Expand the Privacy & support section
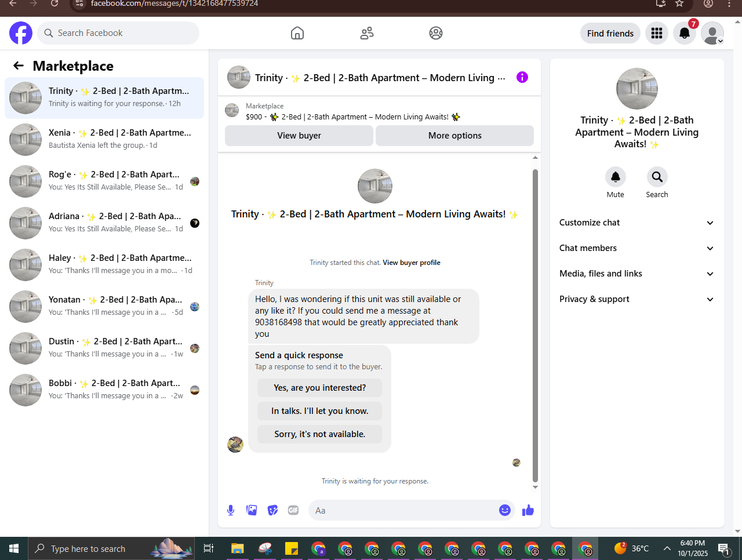Viewport: 742px width, 560px height. (x=636, y=299)
